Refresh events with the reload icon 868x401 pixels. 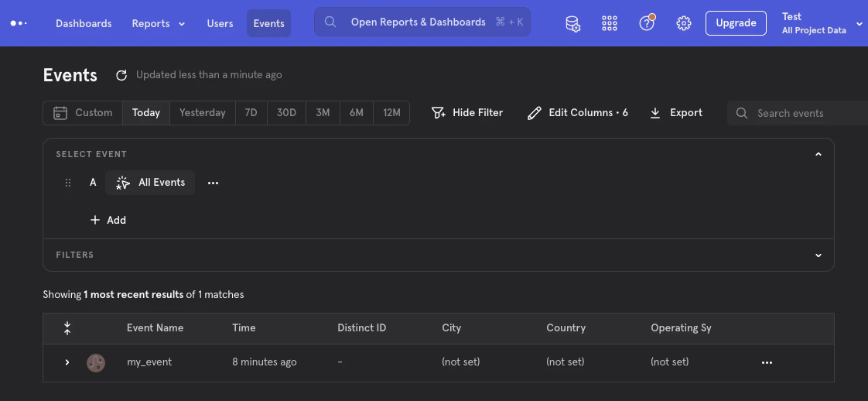tap(121, 75)
